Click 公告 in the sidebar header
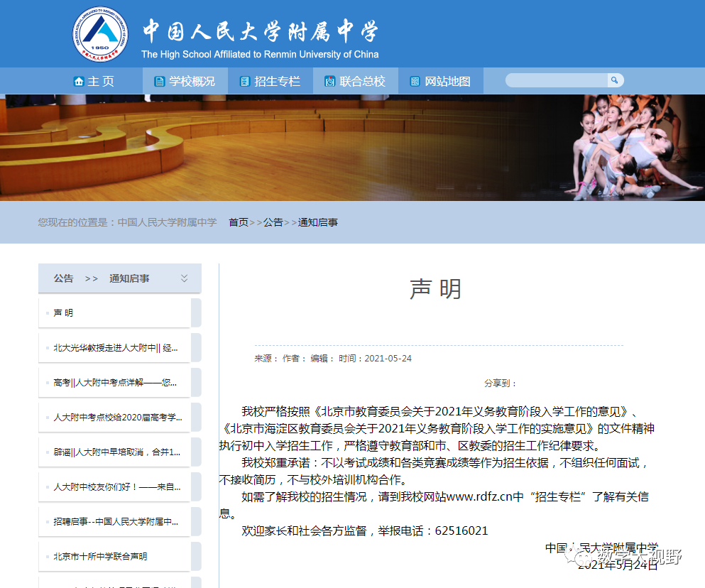This screenshot has height=588, width=705. click(63, 278)
